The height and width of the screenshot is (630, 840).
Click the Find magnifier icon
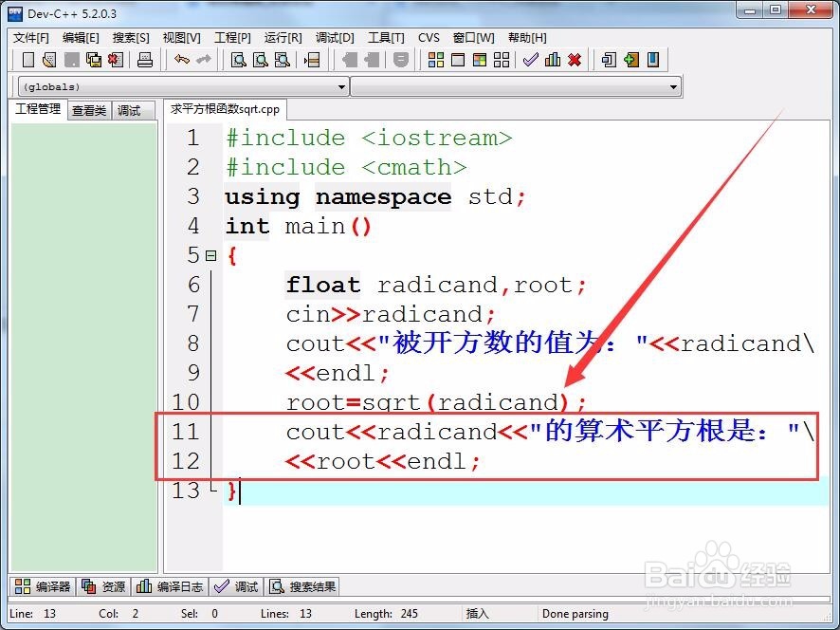238,60
